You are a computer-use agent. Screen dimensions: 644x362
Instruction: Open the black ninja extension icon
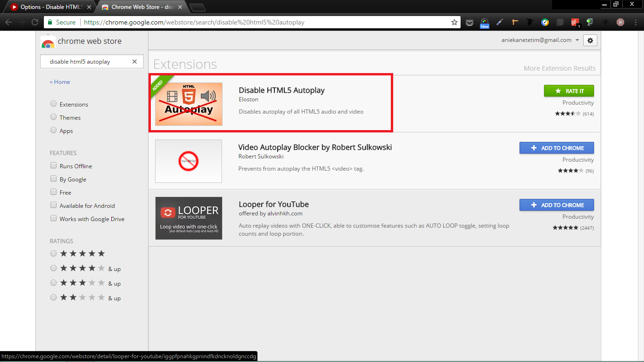coord(530,22)
